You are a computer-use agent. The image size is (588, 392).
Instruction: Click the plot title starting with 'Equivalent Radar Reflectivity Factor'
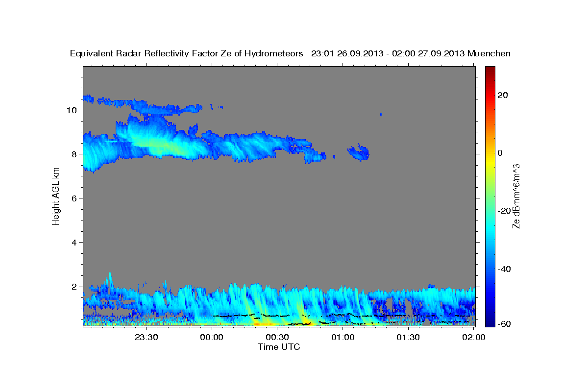coord(290,53)
